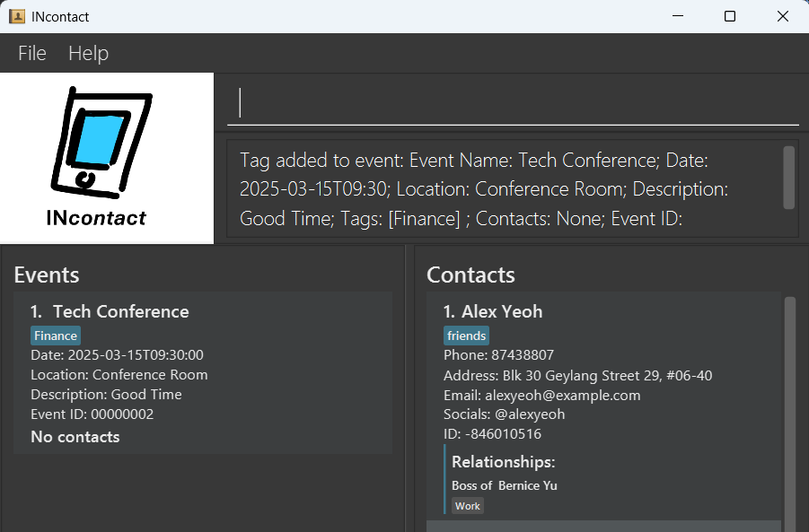Select the Tech Conference event card
This screenshot has height=532, width=809.
tap(203, 372)
